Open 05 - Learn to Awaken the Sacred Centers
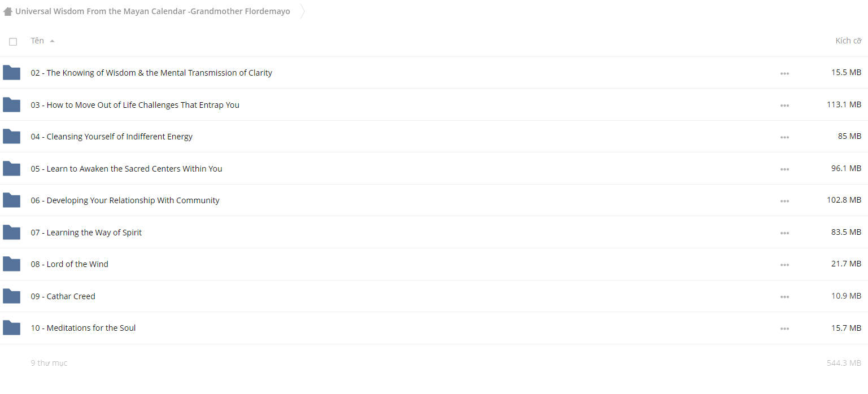The width and height of the screenshot is (868, 394). [x=127, y=169]
